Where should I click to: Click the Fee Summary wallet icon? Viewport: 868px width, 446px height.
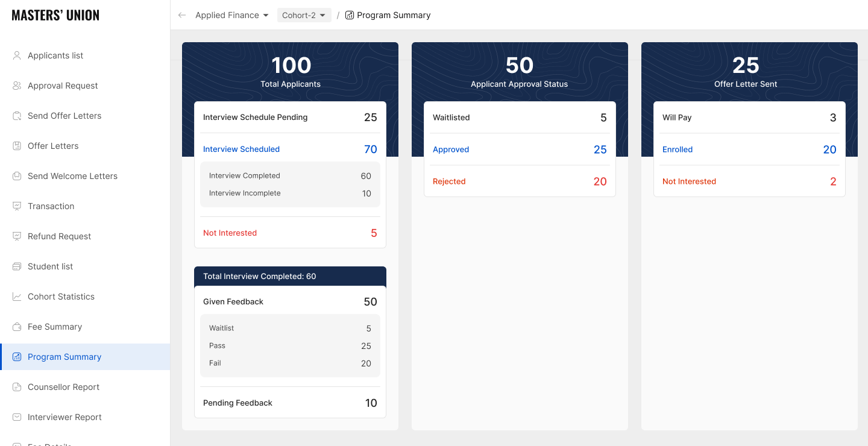(17, 327)
